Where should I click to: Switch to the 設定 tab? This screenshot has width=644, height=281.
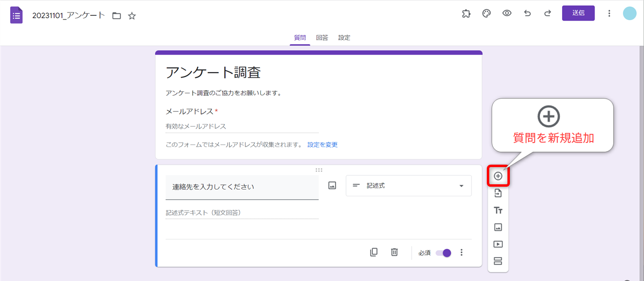click(344, 38)
